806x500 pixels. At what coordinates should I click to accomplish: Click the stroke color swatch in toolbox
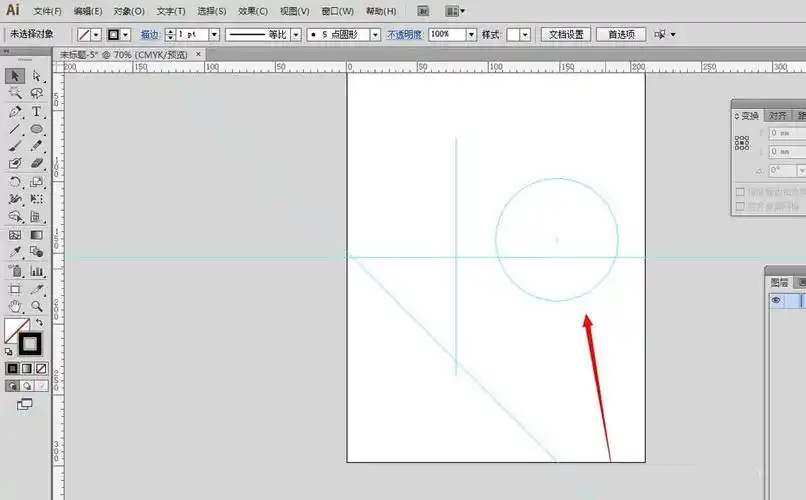point(30,344)
